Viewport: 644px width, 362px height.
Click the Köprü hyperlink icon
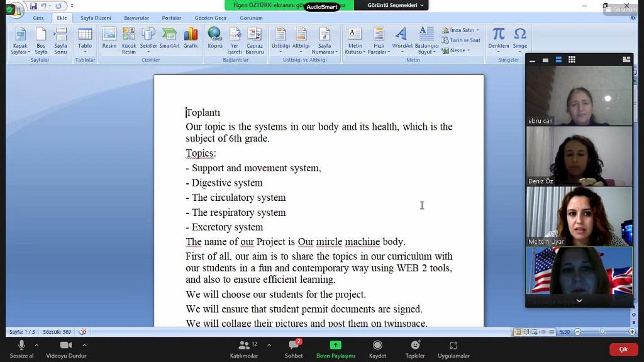[x=215, y=38]
